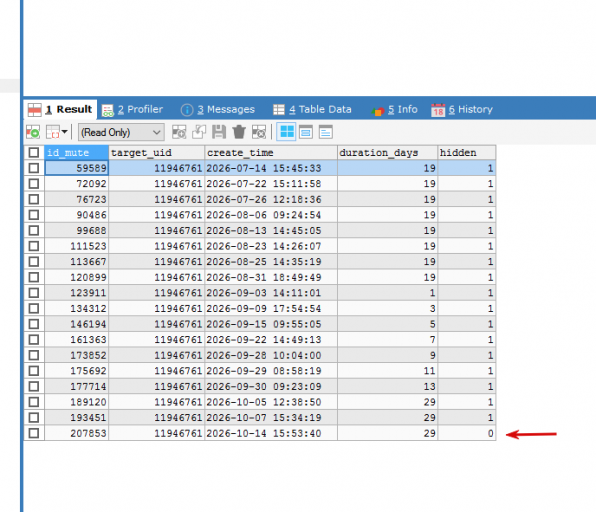Click the save changes floppy icon

point(219,132)
